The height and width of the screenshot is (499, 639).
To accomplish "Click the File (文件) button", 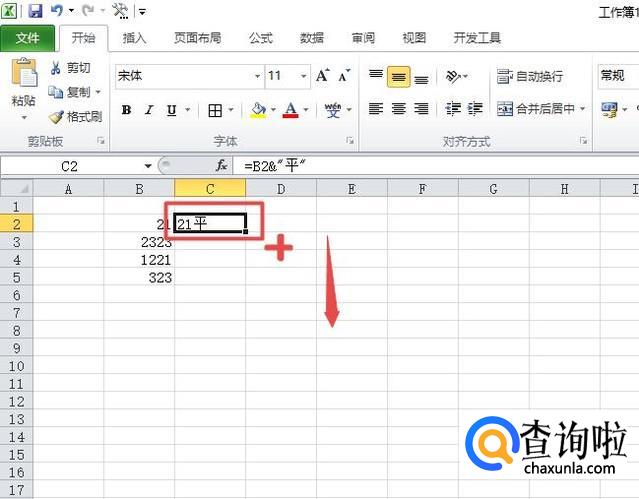I will (x=28, y=38).
